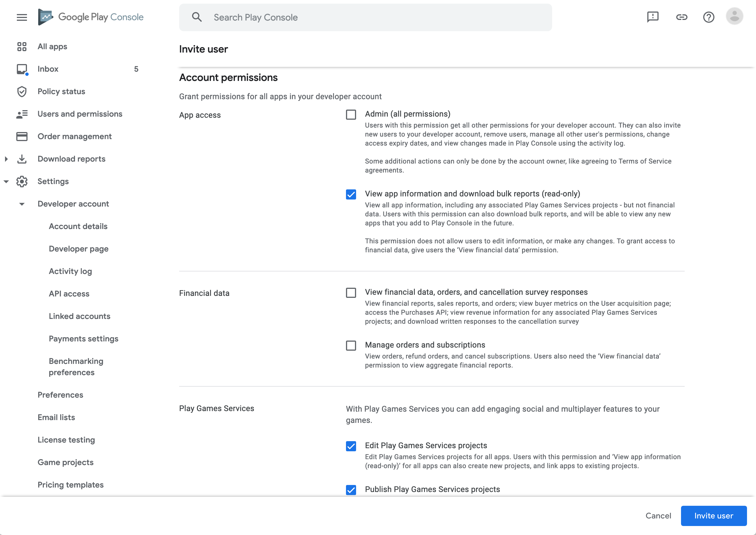Click the feedback icon in top bar
Screen dimensions: 756x535
[x=653, y=17]
